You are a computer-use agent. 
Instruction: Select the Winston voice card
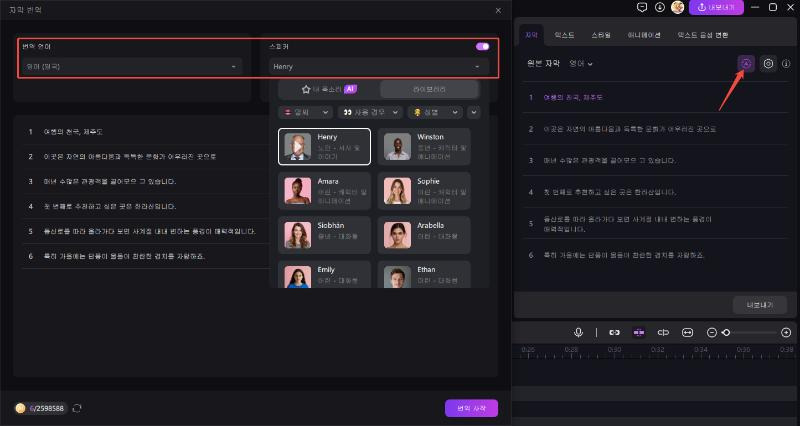click(424, 147)
